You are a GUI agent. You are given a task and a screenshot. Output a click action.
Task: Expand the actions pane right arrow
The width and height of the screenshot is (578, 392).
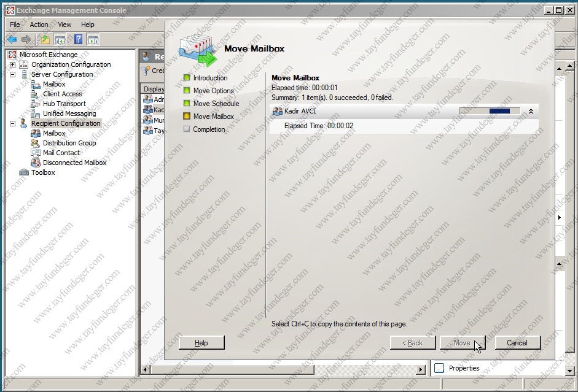click(559, 218)
